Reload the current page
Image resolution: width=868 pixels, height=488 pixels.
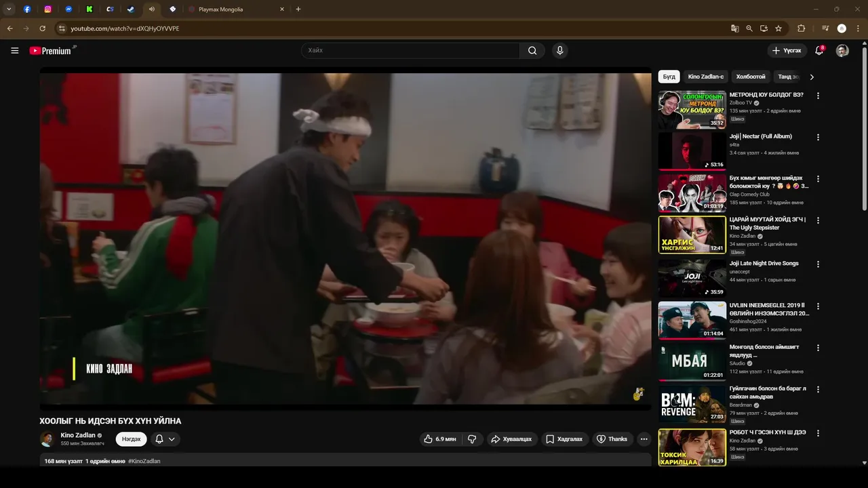coord(42,28)
